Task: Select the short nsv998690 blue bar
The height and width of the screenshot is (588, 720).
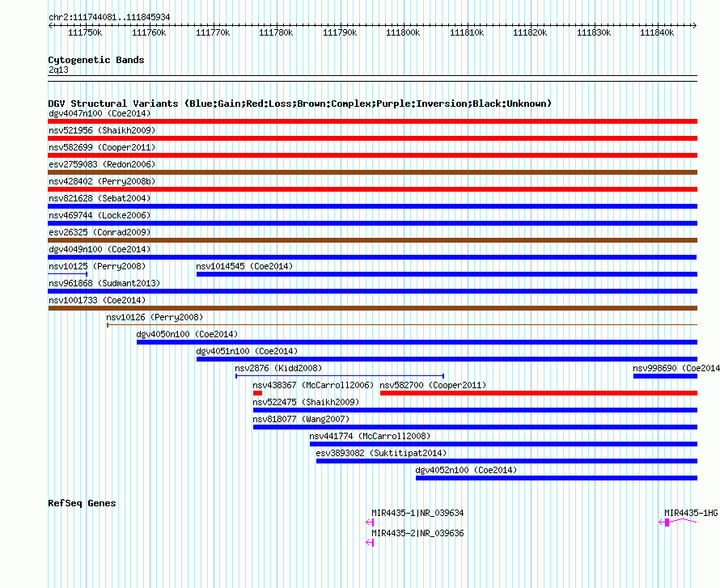Action: point(665,376)
